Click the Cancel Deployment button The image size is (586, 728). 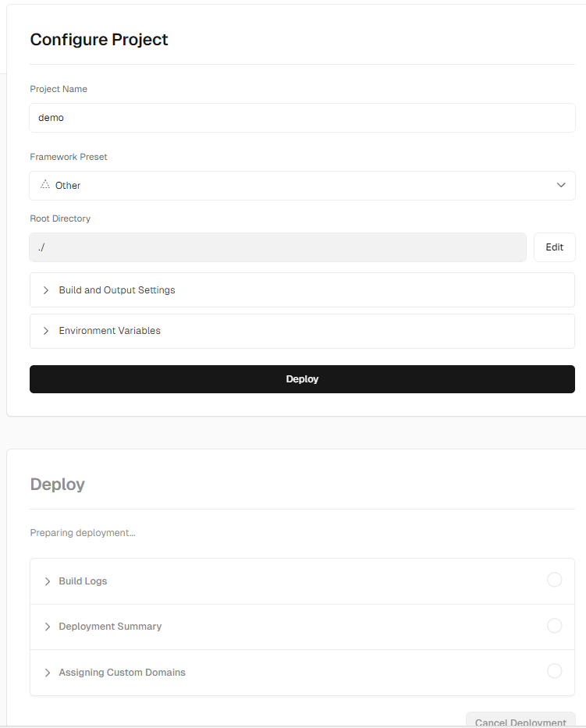[520, 721]
